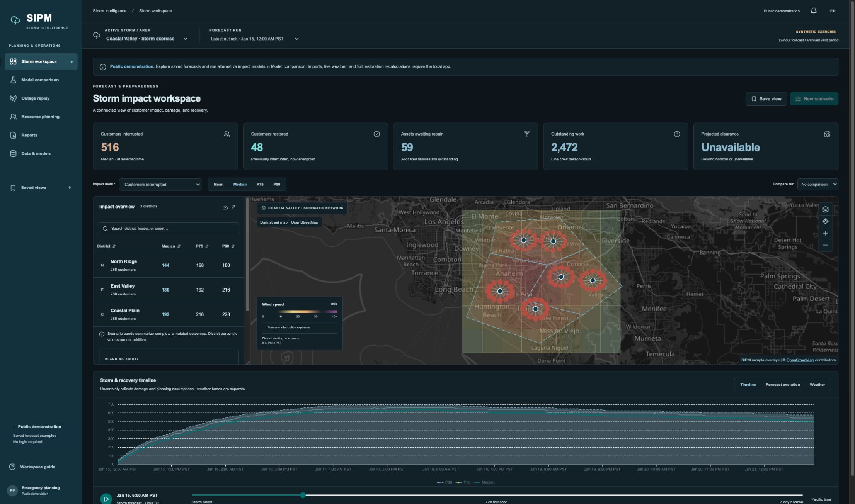Click the Save view button
The image size is (855, 504).
[x=766, y=99]
